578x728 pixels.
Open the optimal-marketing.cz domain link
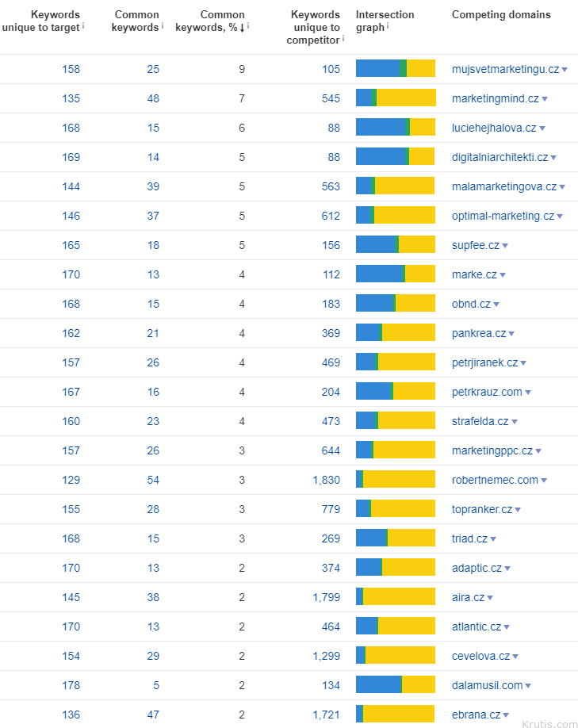pyautogui.click(x=503, y=216)
